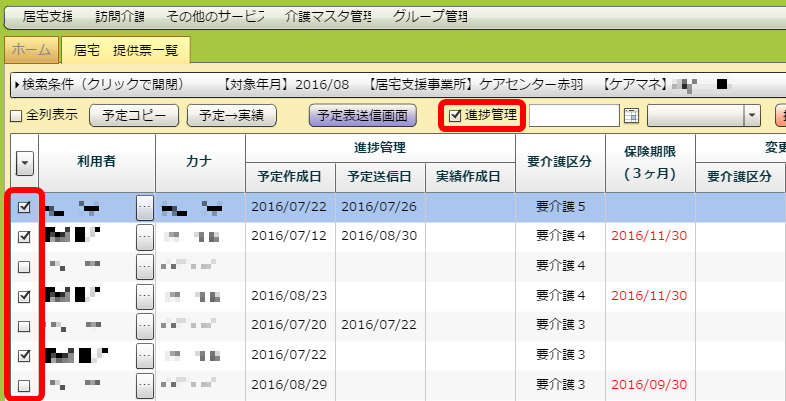The width and height of the screenshot is (786, 401).
Task: Click the date input field beside 進捗管理
Action: tap(574, 116)
